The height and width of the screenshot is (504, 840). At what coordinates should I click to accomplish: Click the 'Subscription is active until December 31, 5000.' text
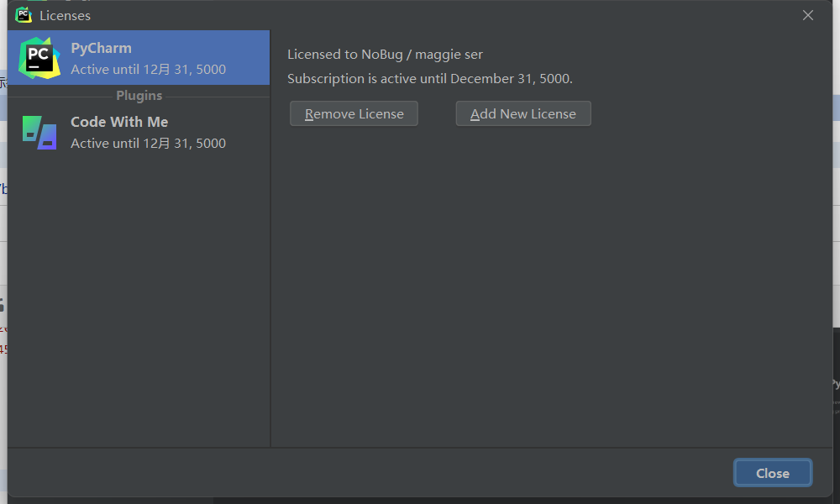click(429, 79)
